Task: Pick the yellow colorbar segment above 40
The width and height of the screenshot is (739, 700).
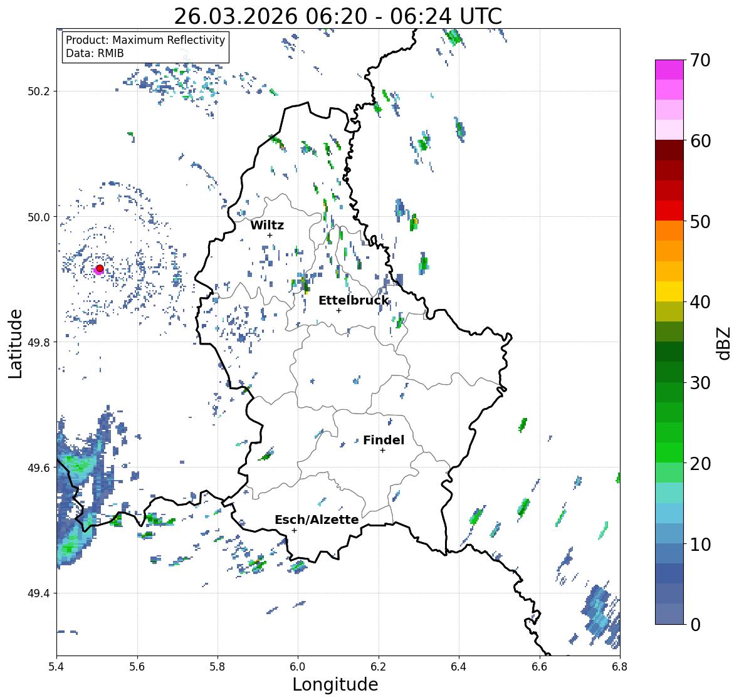Action: coord(669,291)
